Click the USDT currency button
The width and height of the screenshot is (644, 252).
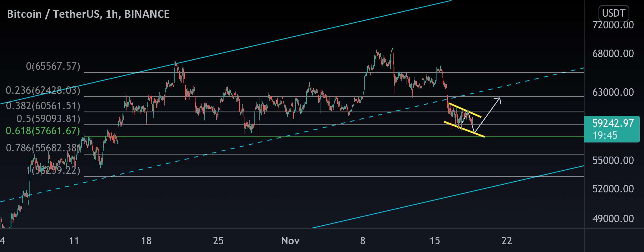(x=614, y=13)
